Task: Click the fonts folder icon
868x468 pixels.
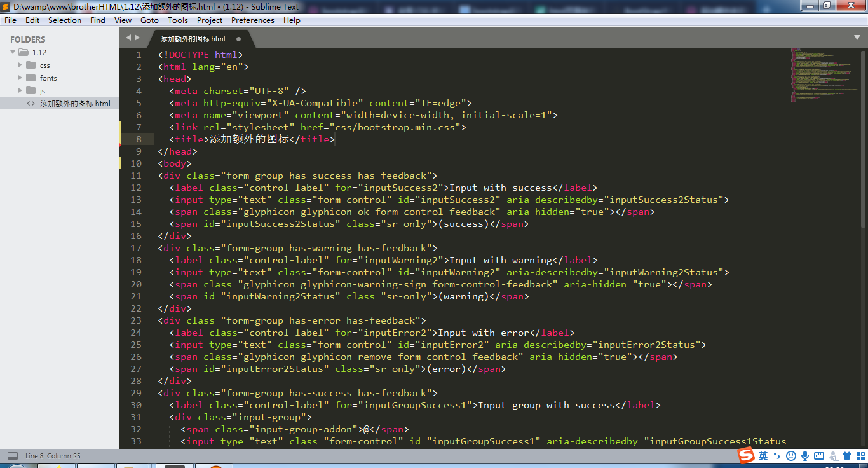Action: tap(31, 78)
